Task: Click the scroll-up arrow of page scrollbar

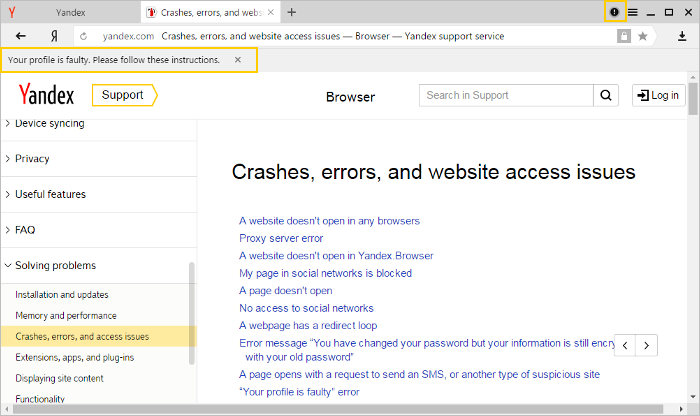Action: (693, 77)
